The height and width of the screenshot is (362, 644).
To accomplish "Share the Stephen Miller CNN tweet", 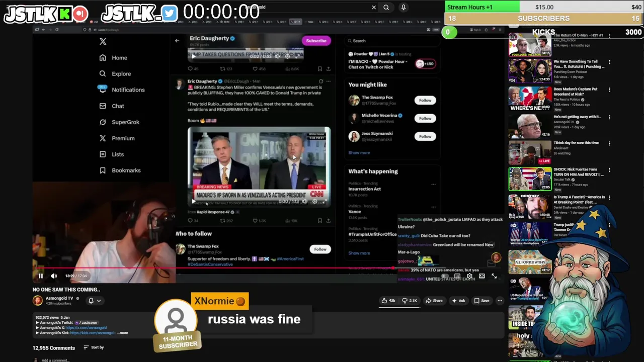I will coord(328,221).
